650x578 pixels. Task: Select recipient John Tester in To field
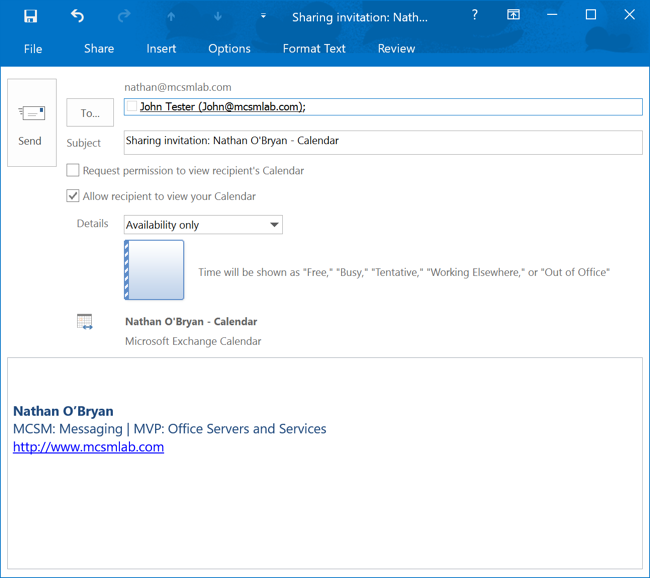(x=223, y=107)
